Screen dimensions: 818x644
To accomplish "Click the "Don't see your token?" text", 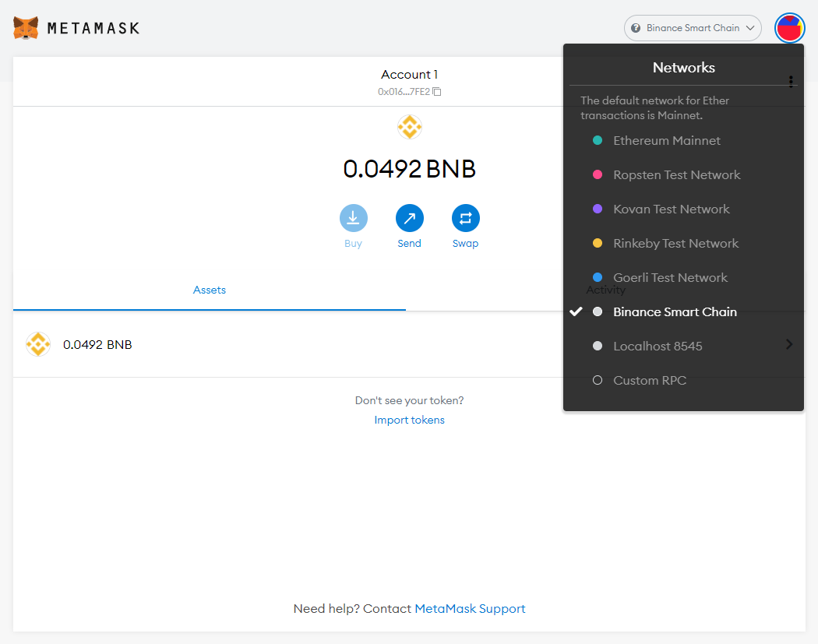I will 410,400.
